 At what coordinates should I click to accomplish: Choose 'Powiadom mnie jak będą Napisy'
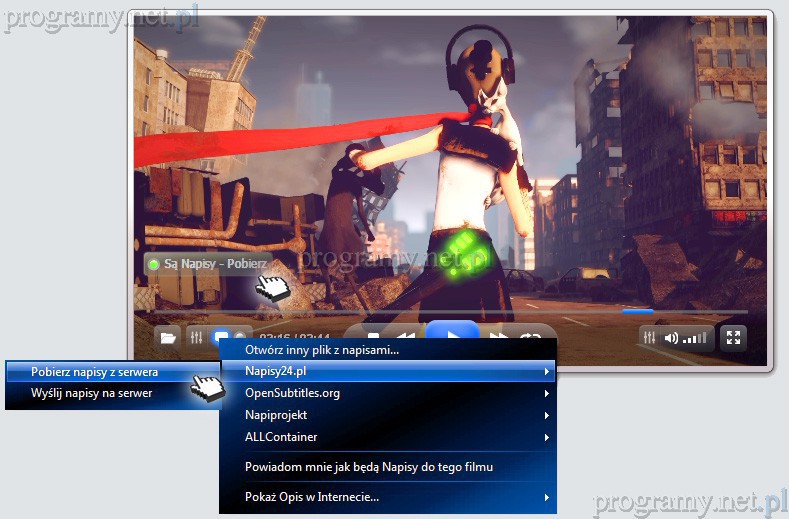point(369,466)
